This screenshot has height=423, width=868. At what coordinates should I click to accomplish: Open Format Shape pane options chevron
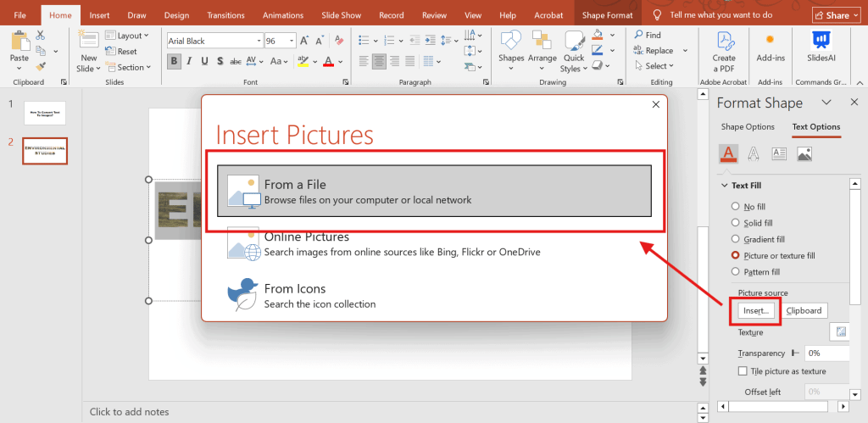pos(826,102)
